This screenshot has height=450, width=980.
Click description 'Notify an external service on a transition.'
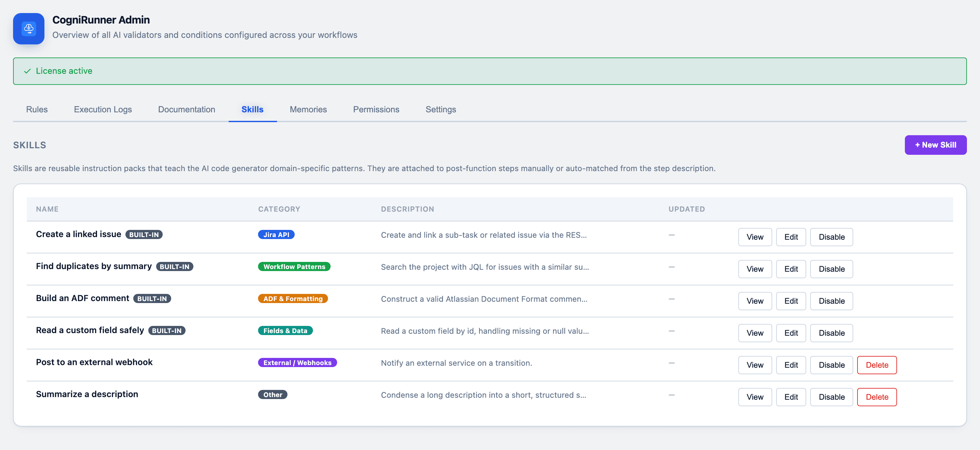pos(457,363)
